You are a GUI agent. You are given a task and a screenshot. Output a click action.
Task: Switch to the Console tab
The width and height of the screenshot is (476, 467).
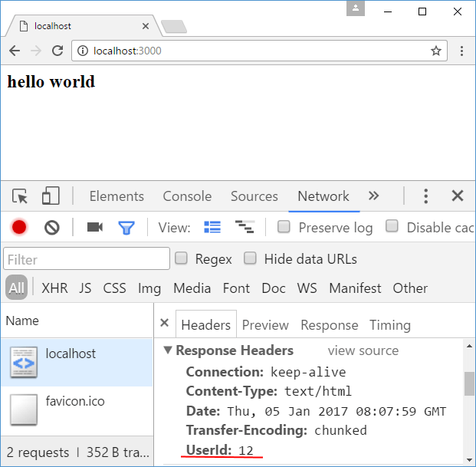pos(187,196)
